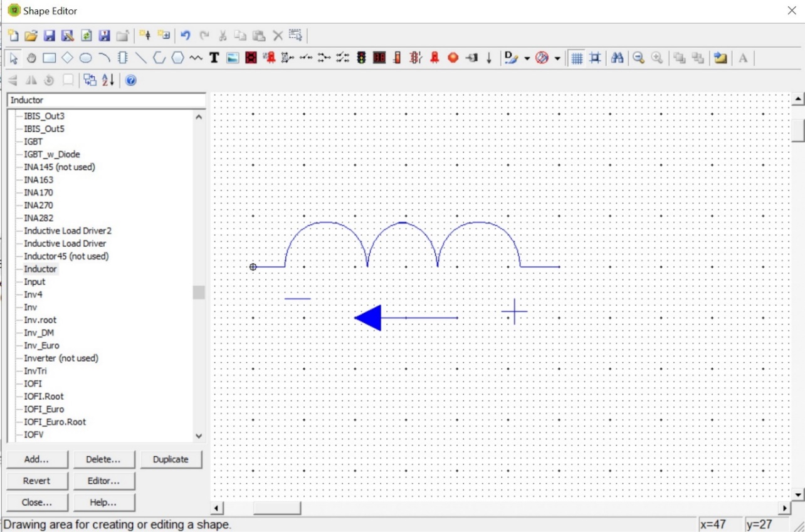Select the Line drawing tool
Image resolution: width=805 pixels, height=532 pixels.
[x=141, y=58]
